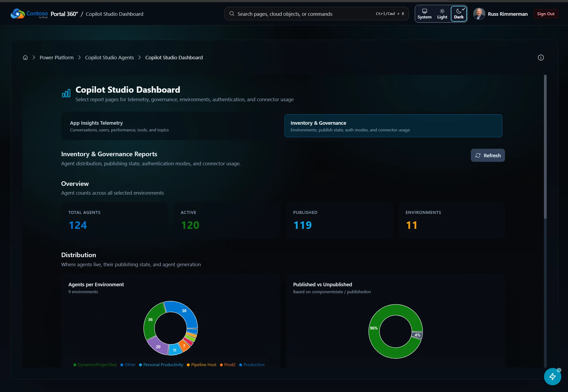Click Russ Rimmerman's avatar picture

pos(479,14)
